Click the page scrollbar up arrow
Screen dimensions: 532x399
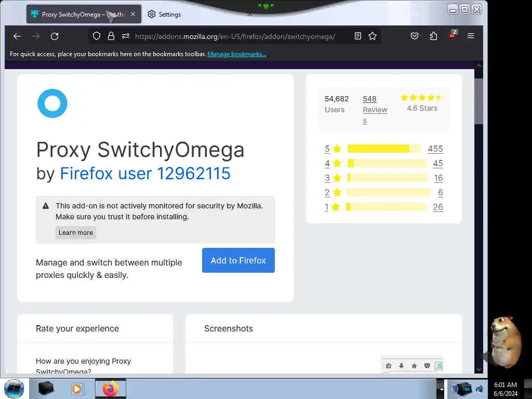pos(478,65)
